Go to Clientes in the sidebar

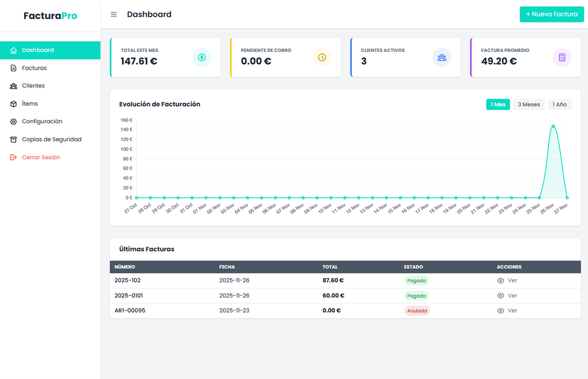(33, 86)
